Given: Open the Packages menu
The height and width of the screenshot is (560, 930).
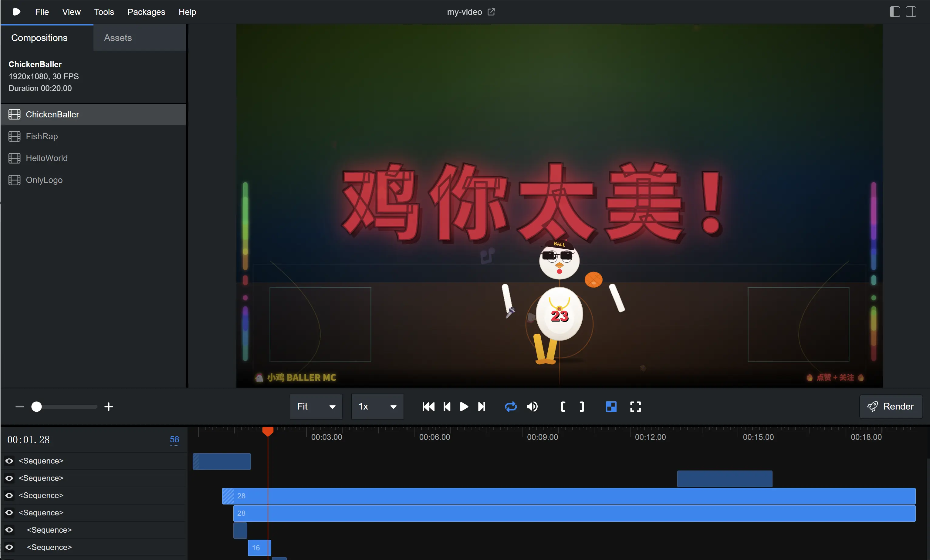Looking at the screenshot, I should (x=146, y=12).
